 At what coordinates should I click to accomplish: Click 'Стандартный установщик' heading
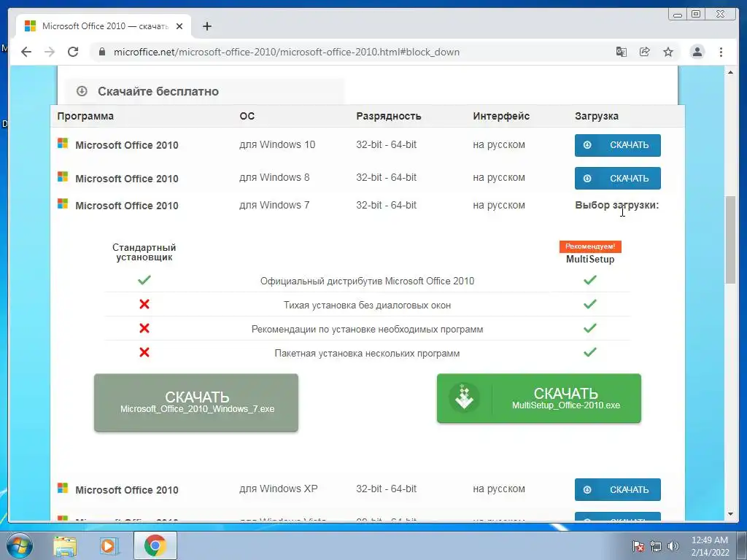point(144,252)
